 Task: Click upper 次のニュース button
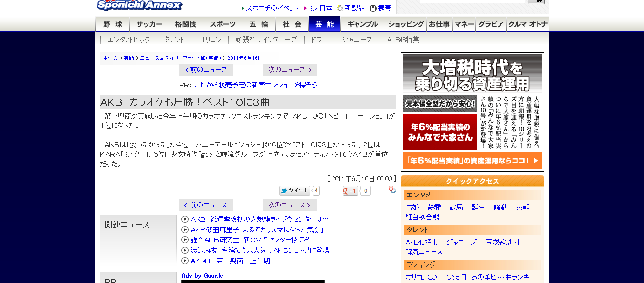point(290,70)
